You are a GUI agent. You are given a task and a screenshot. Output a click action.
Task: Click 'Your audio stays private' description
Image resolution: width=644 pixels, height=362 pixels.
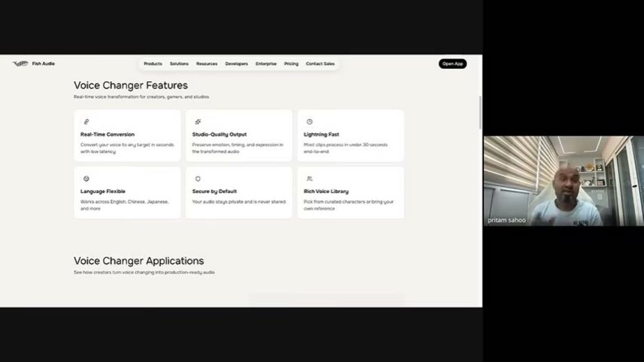239,202
